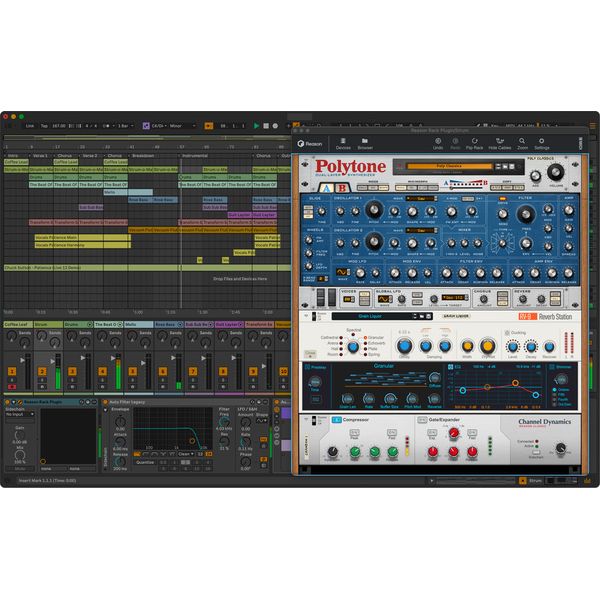The image size is (600, 600).
Task: Toggle the EQ section in Reverb Station
Action: 451,367
